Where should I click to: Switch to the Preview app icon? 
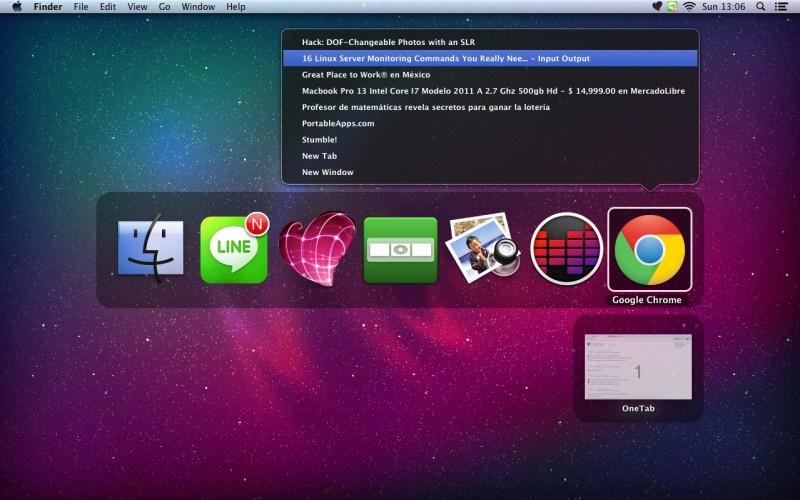(x=483, y=248)
